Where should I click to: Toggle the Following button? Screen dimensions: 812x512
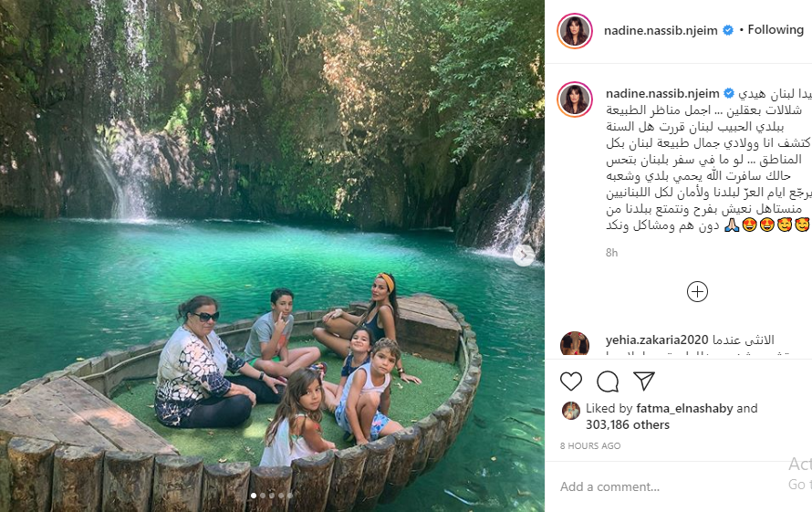tap(776, 30)
